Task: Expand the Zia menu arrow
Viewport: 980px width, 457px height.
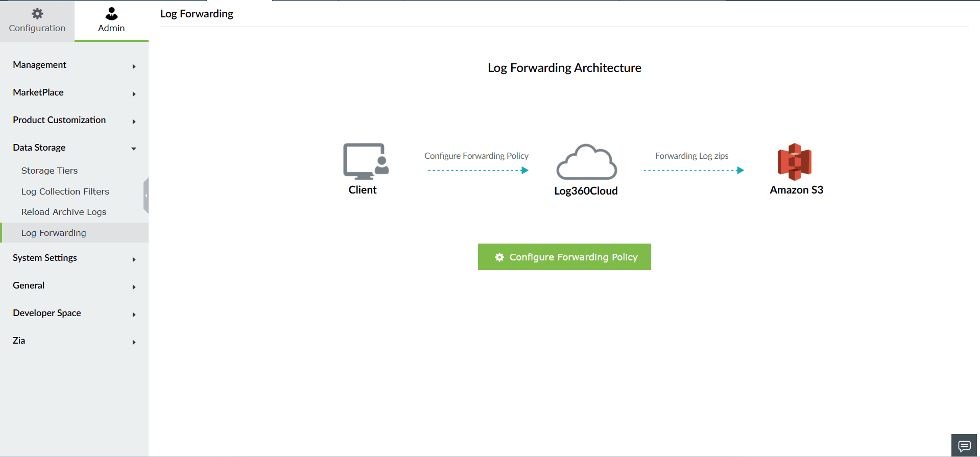Action: pos(134,342)
